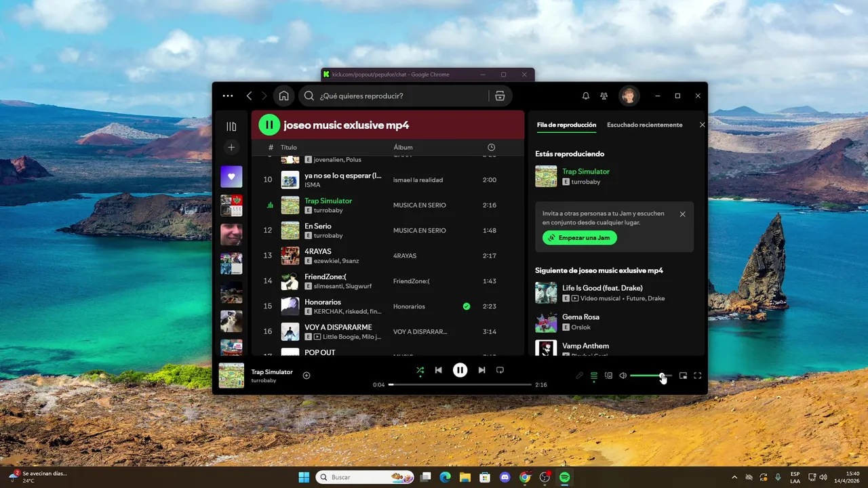868x488 pixels.
Task: Enter full screen mode icon
Action: (x=697, y=375)
